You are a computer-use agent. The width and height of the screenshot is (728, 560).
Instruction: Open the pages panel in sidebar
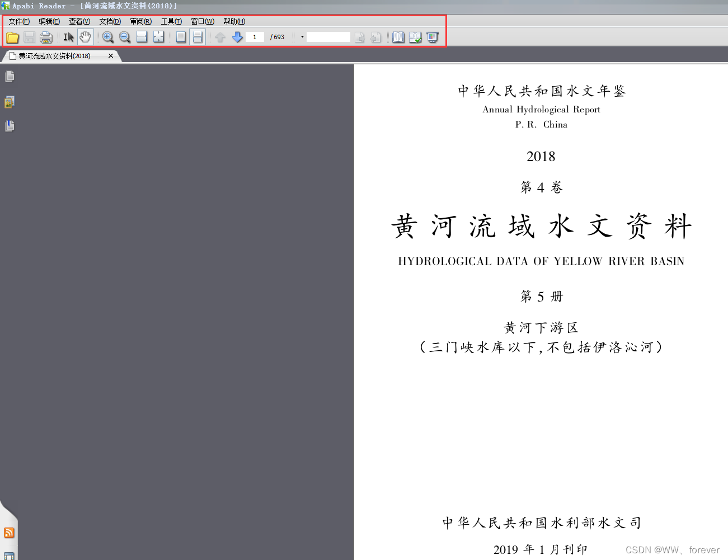tap(10, 76)
